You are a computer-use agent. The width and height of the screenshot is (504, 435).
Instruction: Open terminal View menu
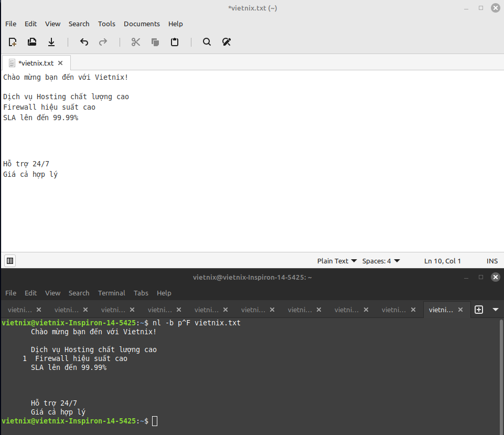click(x=53, y=293)
